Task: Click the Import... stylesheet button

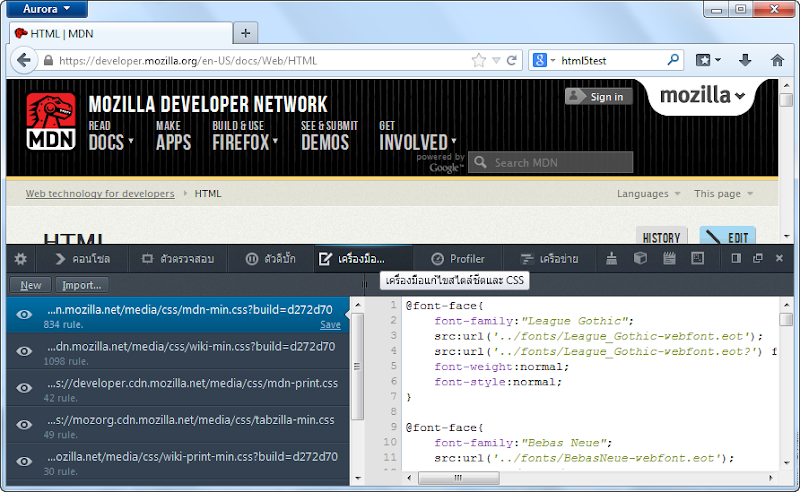Action: pyautogui.click(x=82, y=285)
